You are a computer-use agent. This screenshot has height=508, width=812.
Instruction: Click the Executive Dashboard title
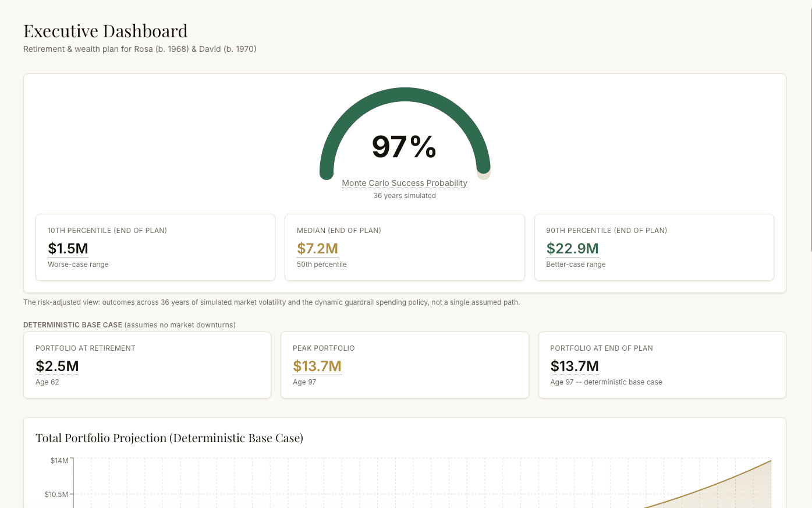[105, 31]
